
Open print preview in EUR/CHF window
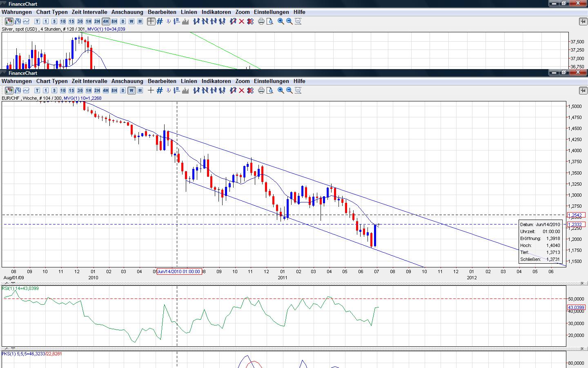point(269,90)
